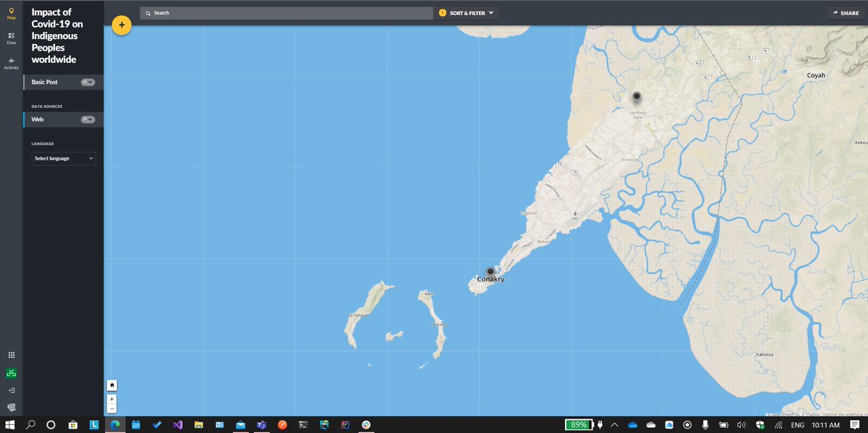The height and width of the screenshot is (433, 868).
Task: Click the Kakossa label on map
Action: 765,355
